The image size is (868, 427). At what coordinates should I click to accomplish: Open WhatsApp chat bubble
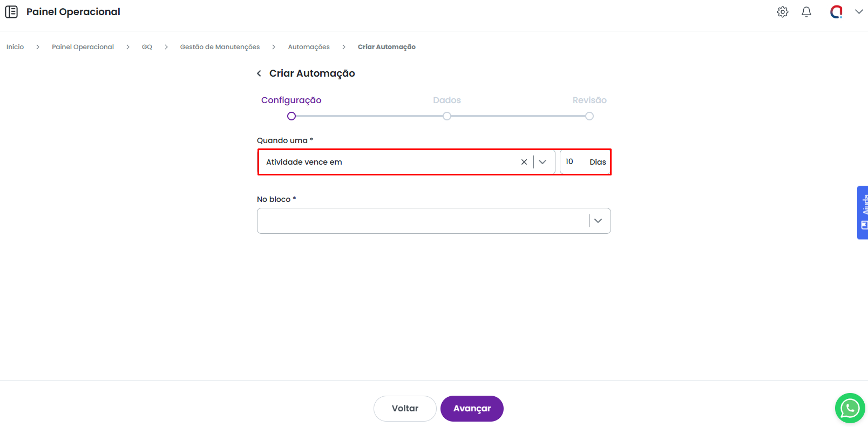point(850,408)
